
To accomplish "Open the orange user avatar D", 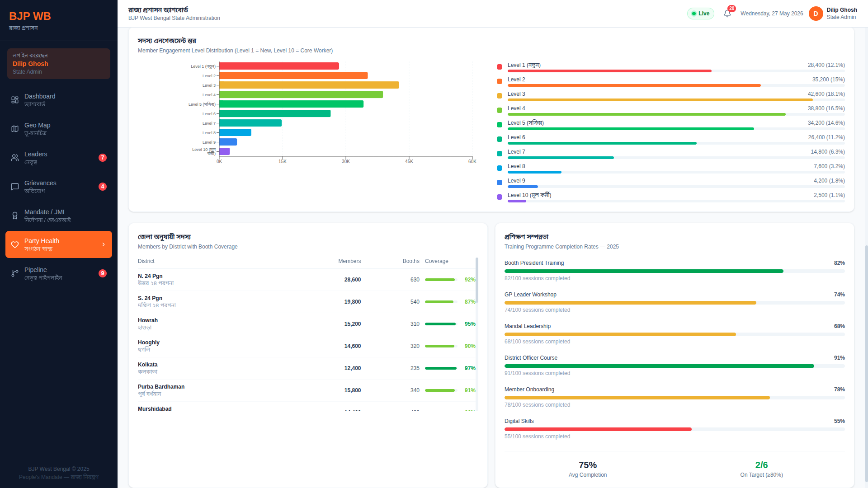I will (x=816, y=14).
